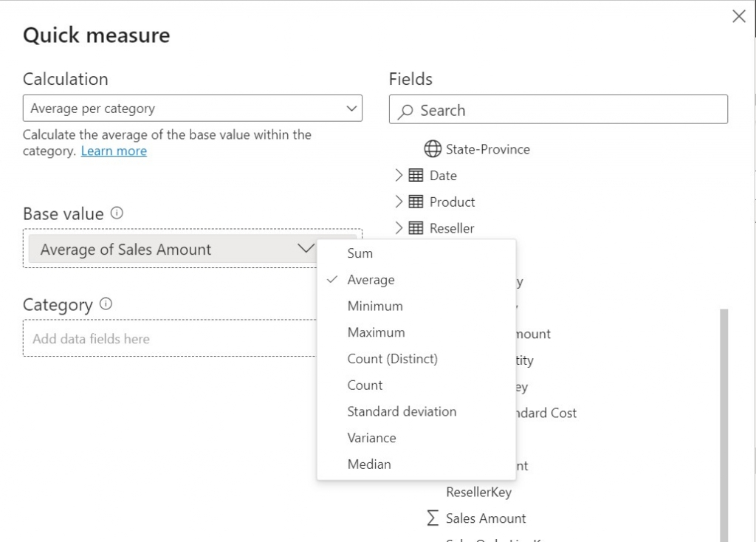Select Standard deviation menu option
Viewport: 756px width, 542px height.
click(x=402, y=411)
